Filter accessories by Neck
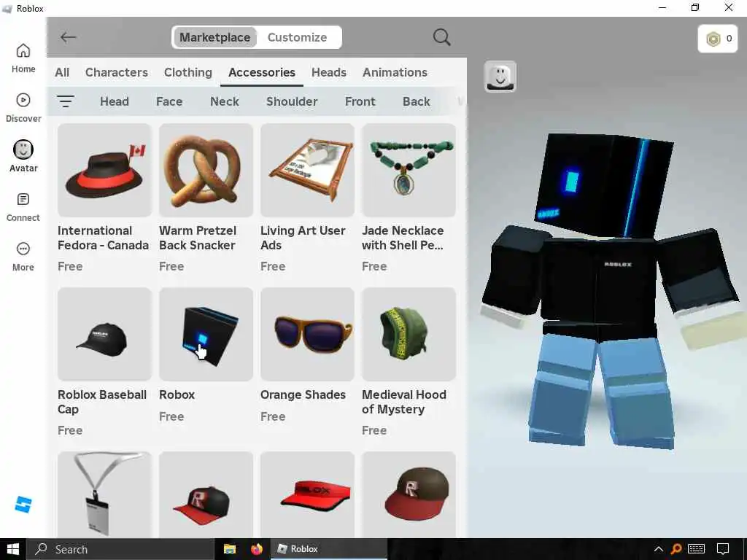This screenshot has width=747, height=560. pyautogui.click(x=225, y=101)
